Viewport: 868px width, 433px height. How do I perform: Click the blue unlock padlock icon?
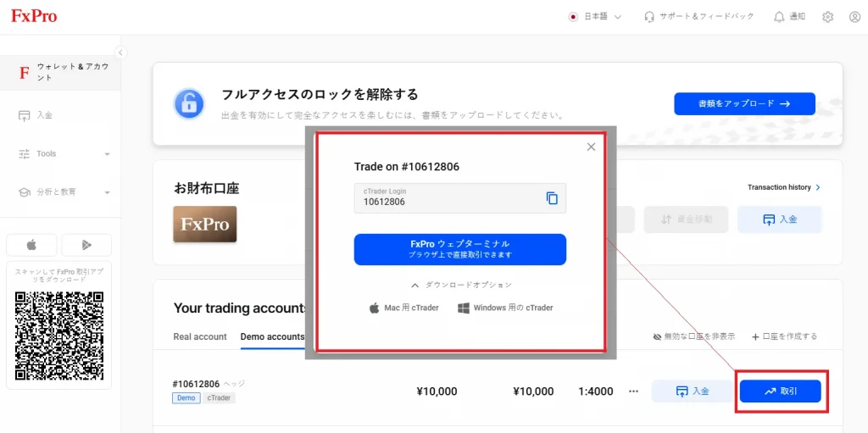tap(189, 103)
